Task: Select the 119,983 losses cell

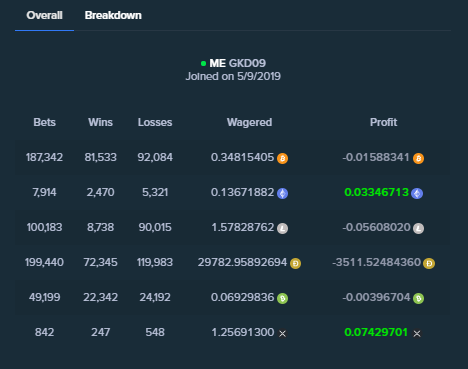Action: [x=155, y=262]
